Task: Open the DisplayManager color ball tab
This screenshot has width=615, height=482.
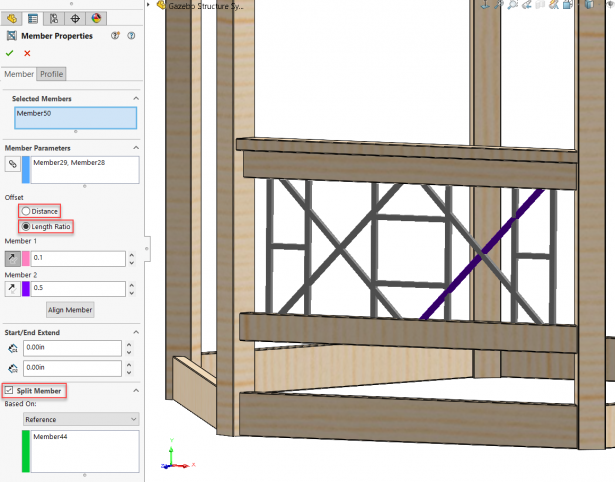Action: 96,17
